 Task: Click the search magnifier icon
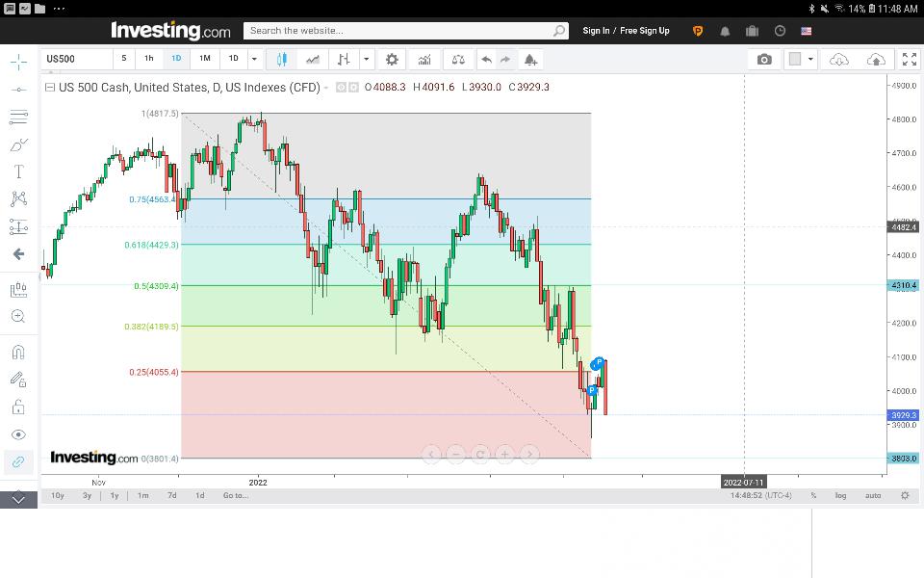559,31
